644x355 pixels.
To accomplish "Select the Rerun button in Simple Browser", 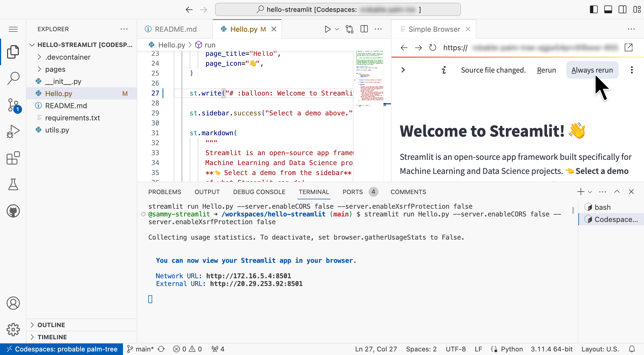I will pos(546,70).
